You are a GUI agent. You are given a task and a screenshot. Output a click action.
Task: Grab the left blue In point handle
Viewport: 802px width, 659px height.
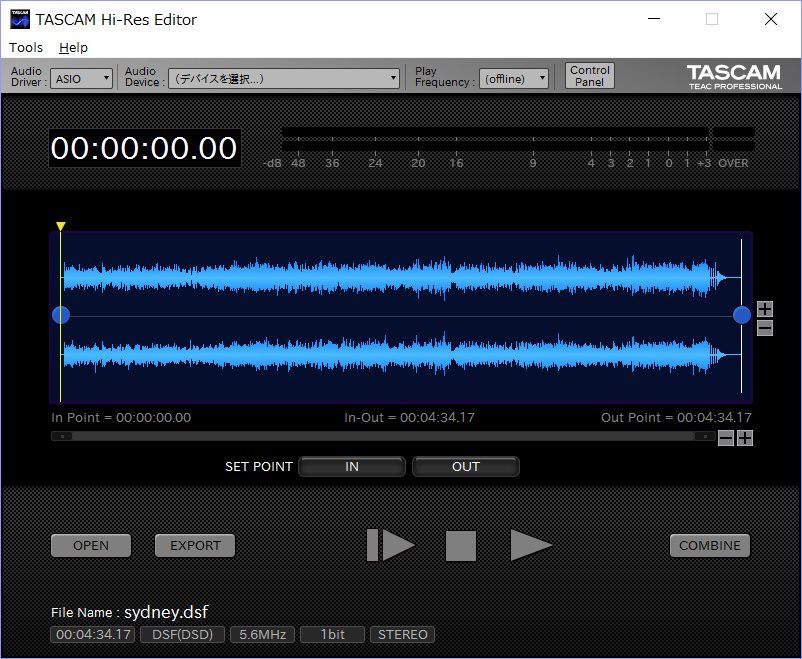pyautogui.click(x=61, y=315)
